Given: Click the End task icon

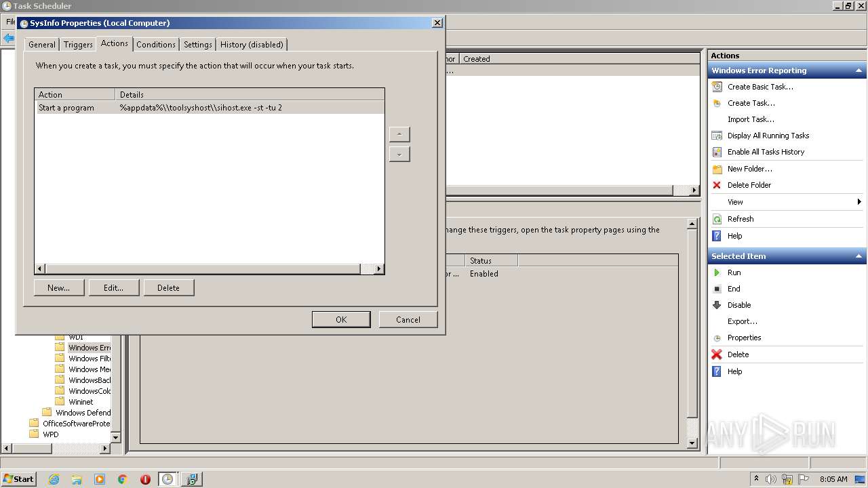Looking at the screenshot, I should tap(717, 289).
